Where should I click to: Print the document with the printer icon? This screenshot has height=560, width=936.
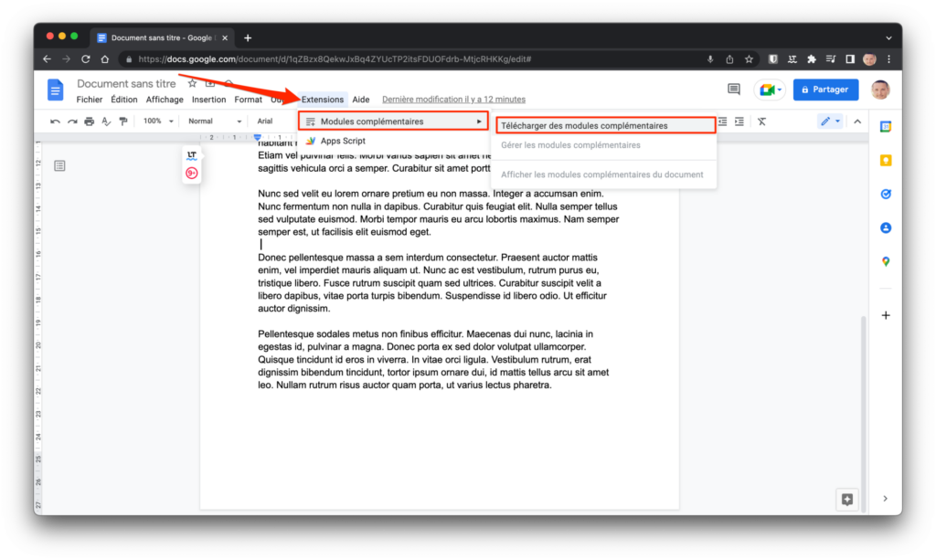89,122
